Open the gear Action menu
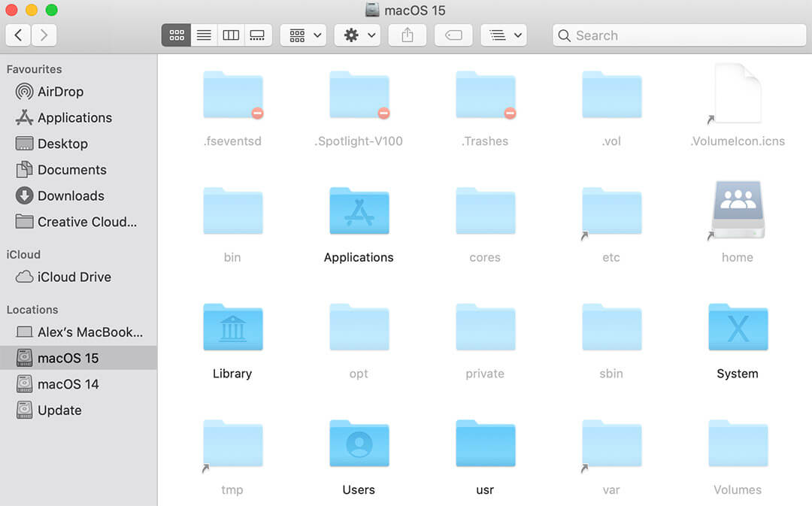812x506 pixels. coord(358,35)
